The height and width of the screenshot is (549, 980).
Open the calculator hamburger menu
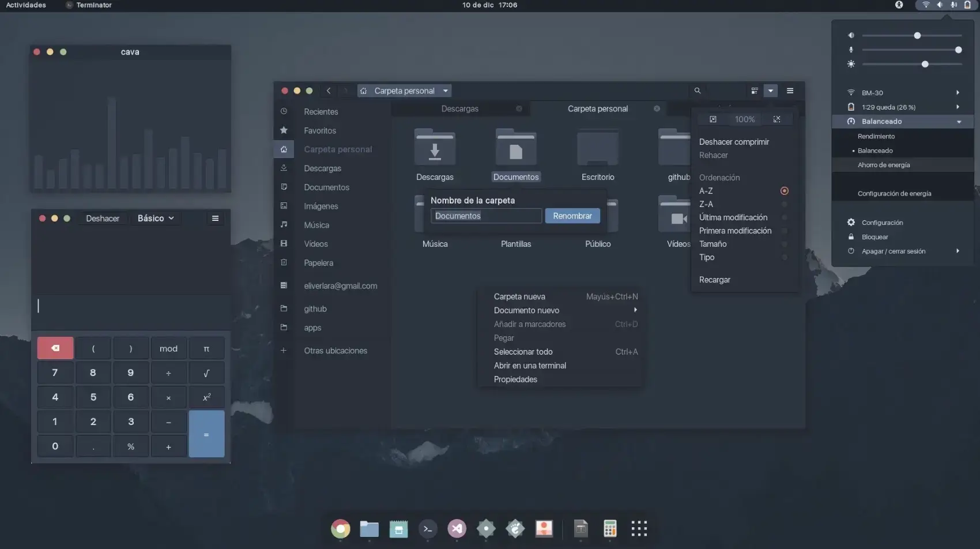[x=215, y=219]
